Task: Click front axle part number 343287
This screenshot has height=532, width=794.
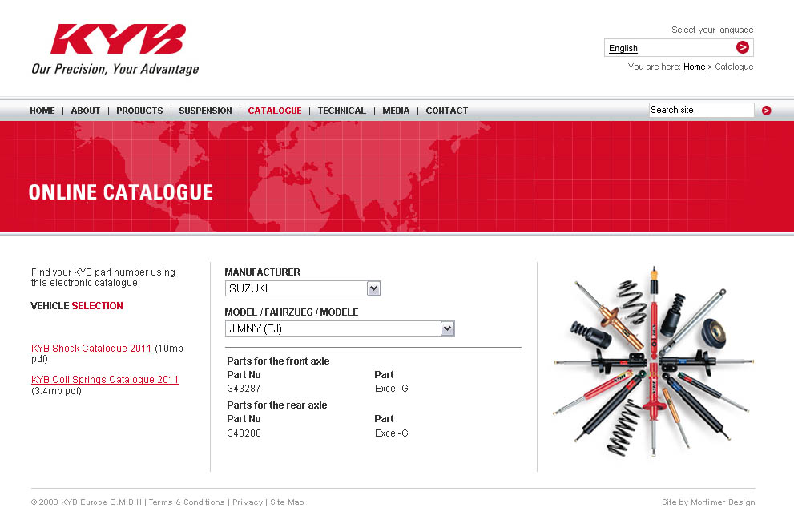Action: coord(244,389)
